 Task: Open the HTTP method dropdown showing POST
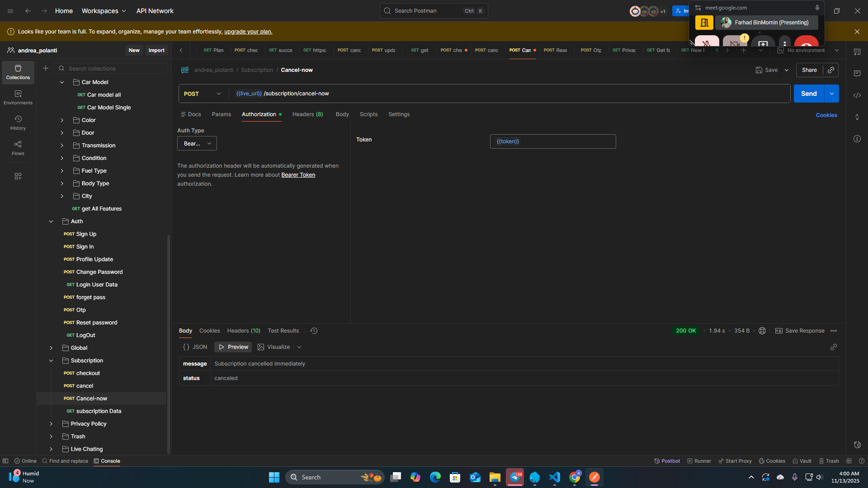(x=203, y=94)
